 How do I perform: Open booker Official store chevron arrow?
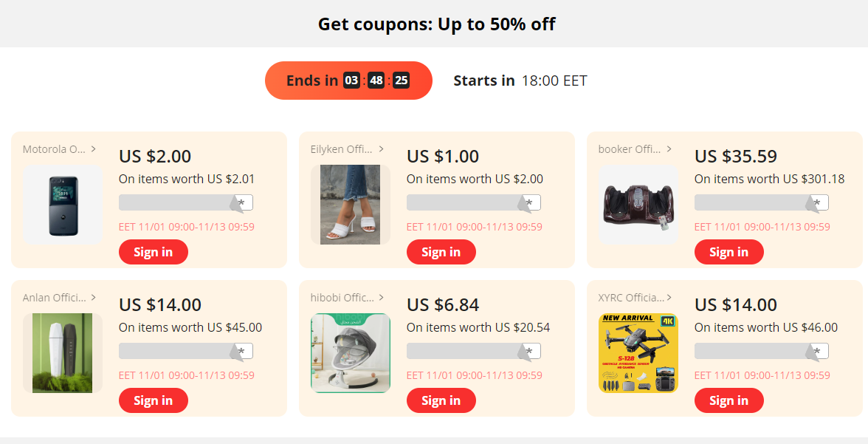(x=669, y=149)
